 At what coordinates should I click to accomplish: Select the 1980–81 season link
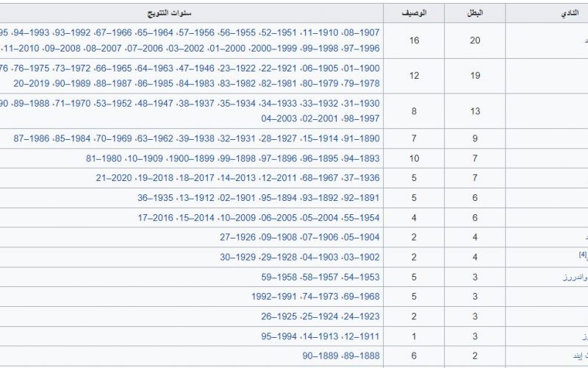click(104, 158)
